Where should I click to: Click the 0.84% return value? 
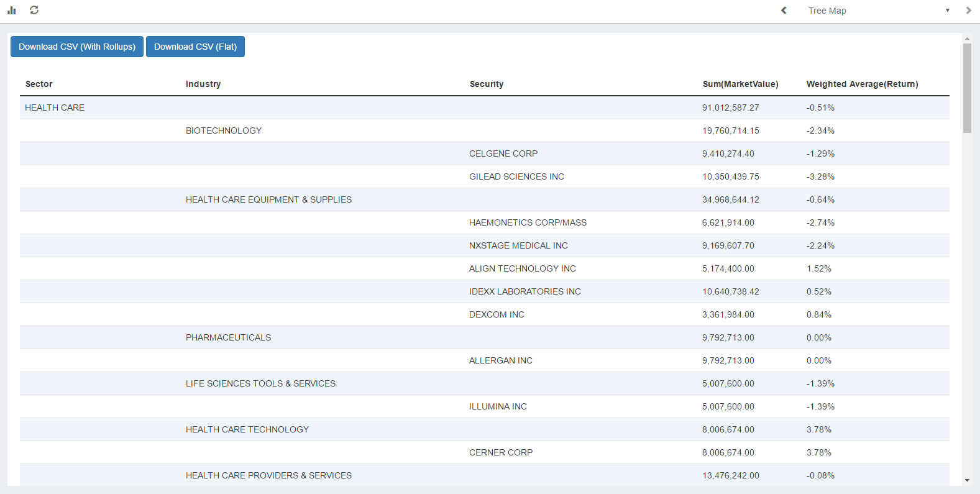[x=819, y=314]
